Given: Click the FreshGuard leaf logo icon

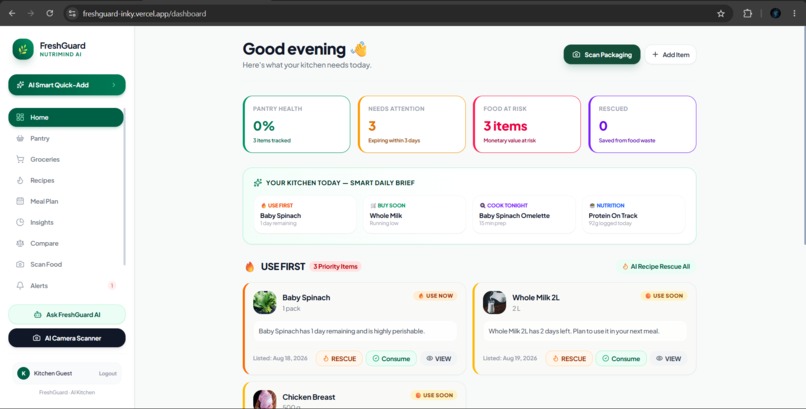Looking at the screenshot, I should pos(23,49).
